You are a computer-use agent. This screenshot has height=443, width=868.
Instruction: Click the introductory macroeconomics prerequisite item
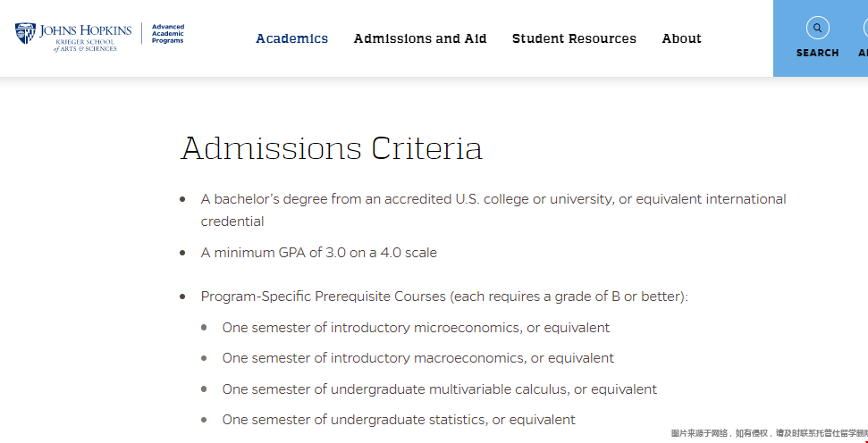pyautogui.click(x=417, y=358)
